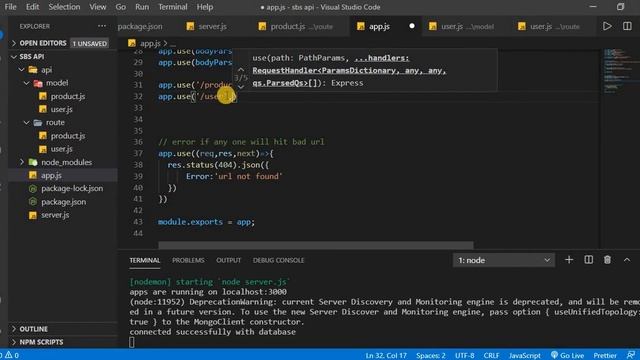Click the app.js file icon in explorer
Image resolution: width=640 pixels, height=360 pixels.
[33, 176]
